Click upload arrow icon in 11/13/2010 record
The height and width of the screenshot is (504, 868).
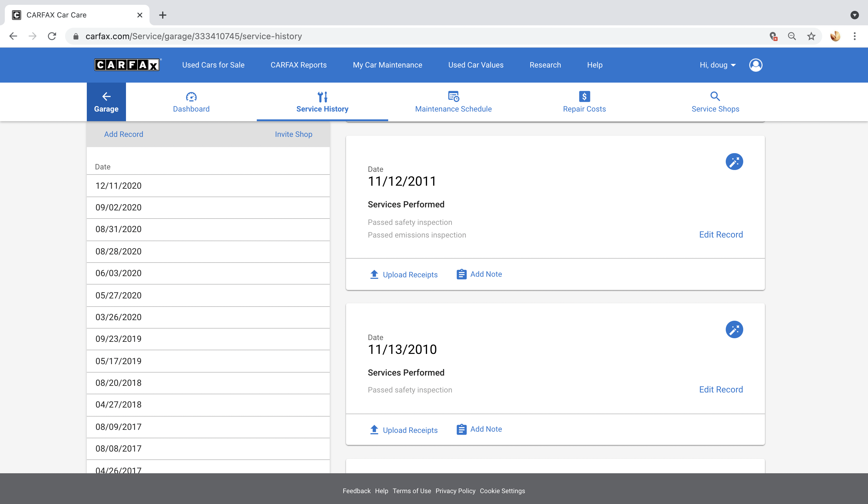pyautogui.click(x=374, y=430)
